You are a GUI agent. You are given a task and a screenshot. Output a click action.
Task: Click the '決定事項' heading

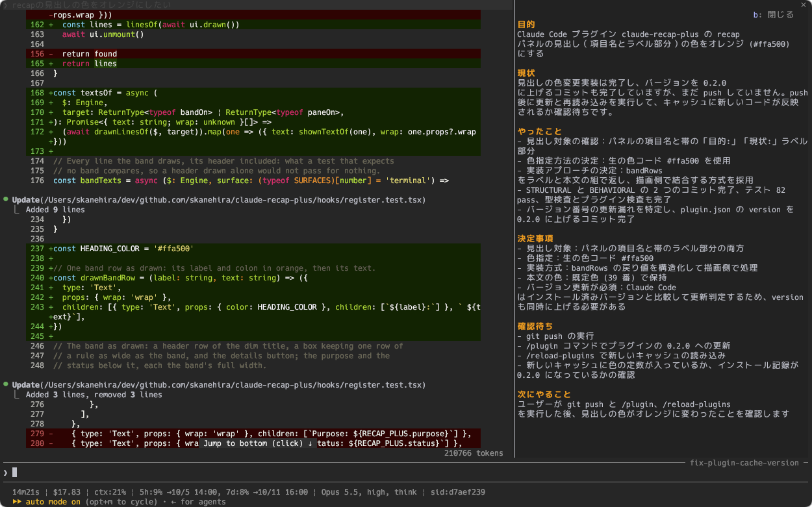[535, 239]
